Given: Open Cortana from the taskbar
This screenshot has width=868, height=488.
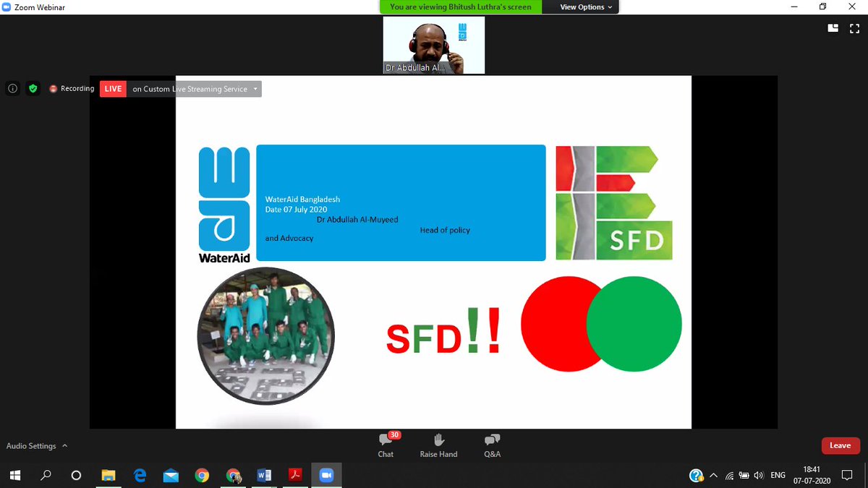Looking at the screenshot, I should 77,475.
